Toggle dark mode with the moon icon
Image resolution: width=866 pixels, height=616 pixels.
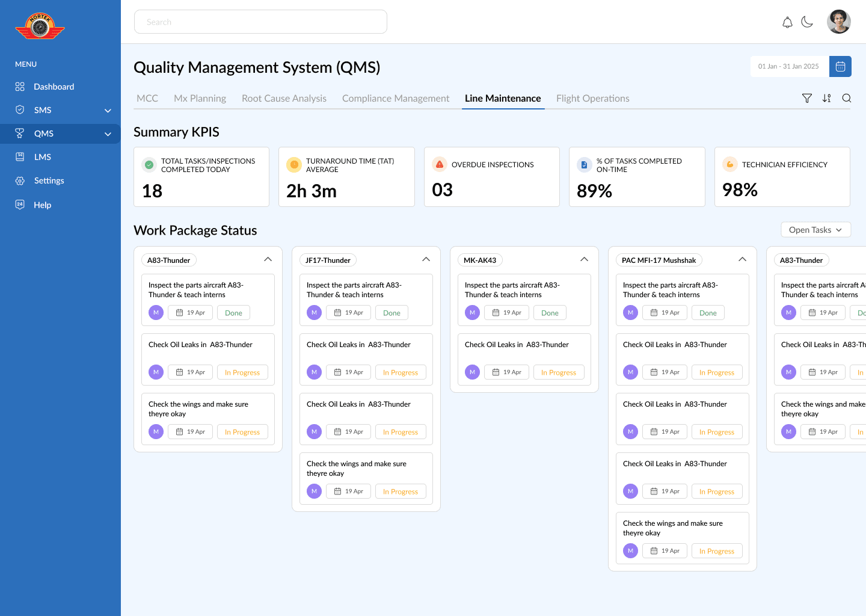(x=807, y=22)
